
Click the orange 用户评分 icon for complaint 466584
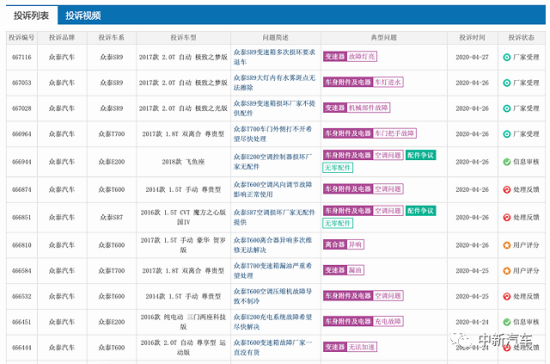click(x=507, y=271)
